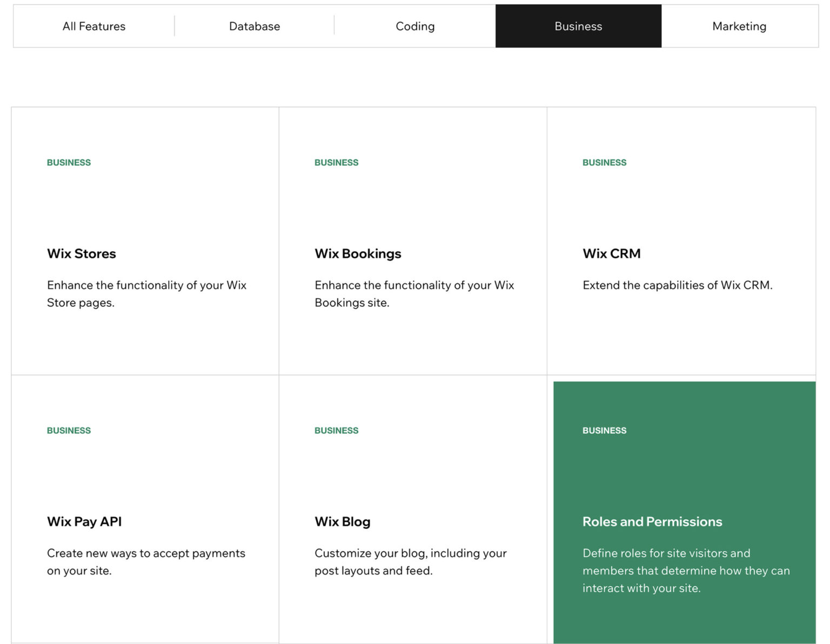Click the Wix Stores heading
The image size is (830, 644).
[x=82, y=254]
